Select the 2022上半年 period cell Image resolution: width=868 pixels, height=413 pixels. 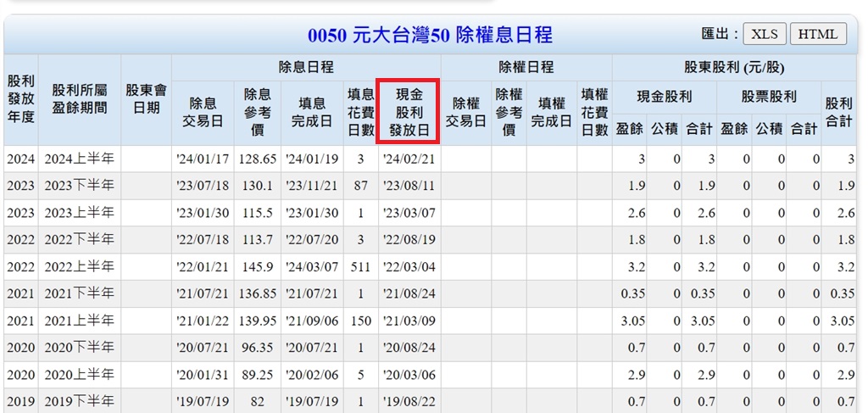[80, 267]
